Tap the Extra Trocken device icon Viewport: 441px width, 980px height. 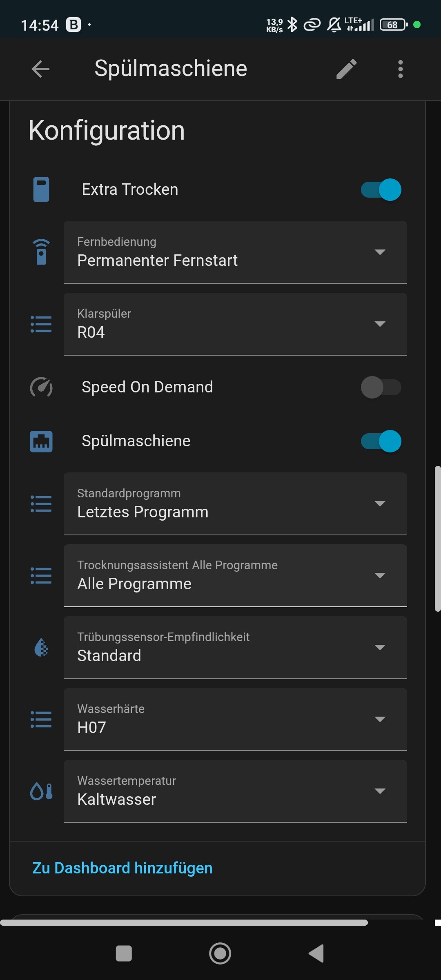point(41,189)
